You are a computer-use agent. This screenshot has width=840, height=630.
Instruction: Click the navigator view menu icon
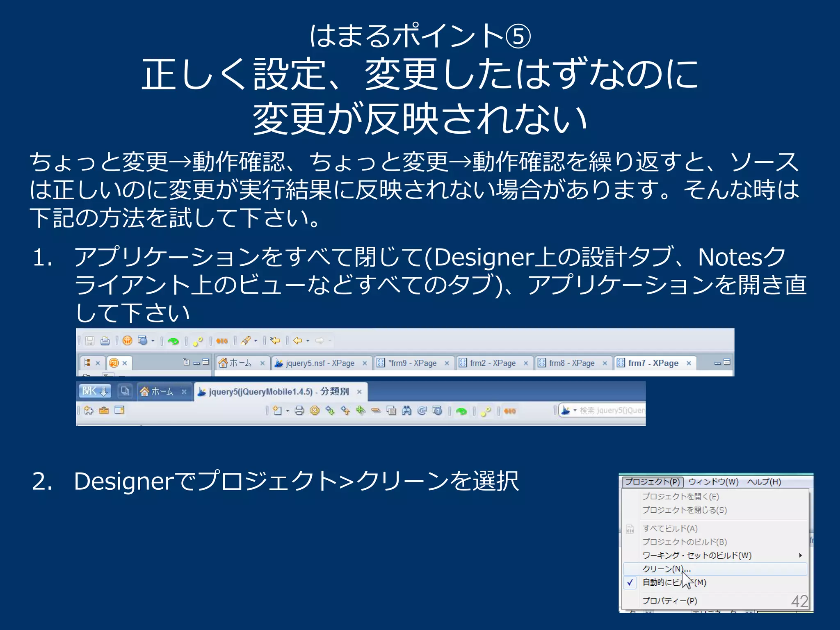pos(186,362)
